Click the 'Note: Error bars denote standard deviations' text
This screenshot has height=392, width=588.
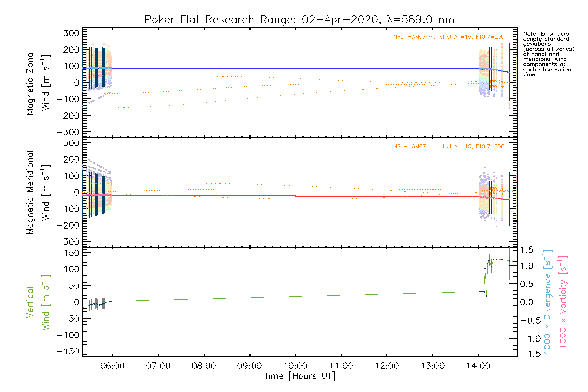point(549,54)
